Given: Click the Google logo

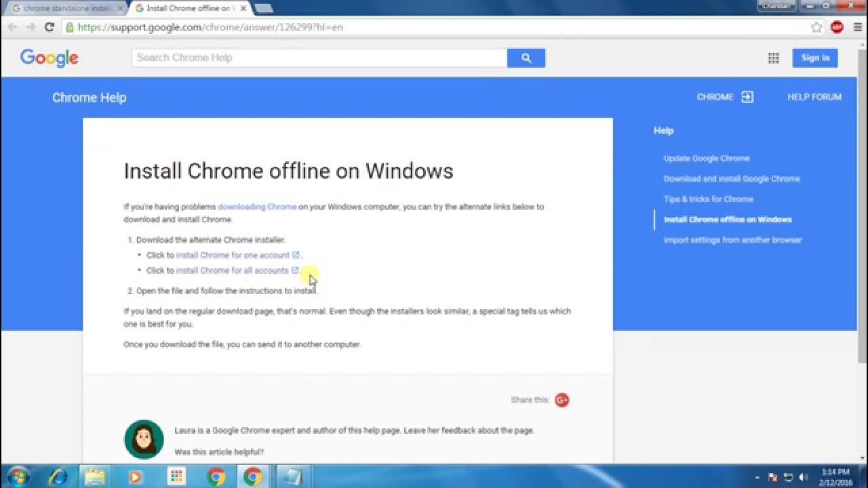Looking at the screenshot, I should [50, 58].
